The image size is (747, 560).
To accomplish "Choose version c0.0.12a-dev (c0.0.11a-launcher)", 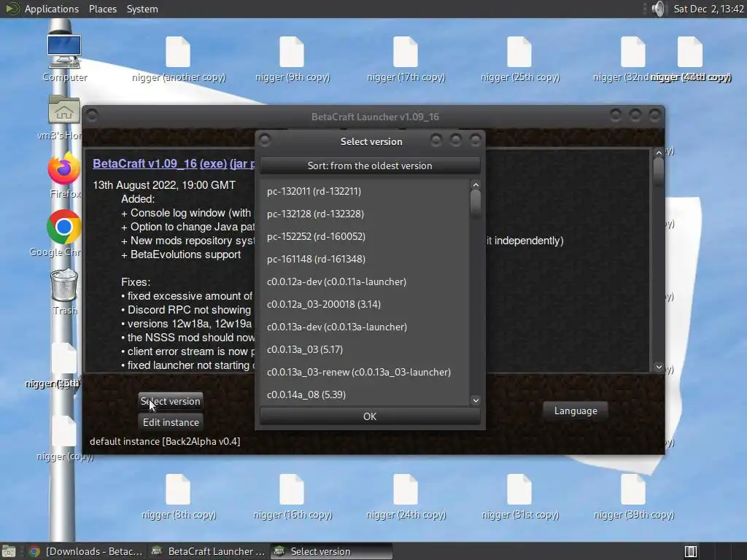I will click(365, 282).
